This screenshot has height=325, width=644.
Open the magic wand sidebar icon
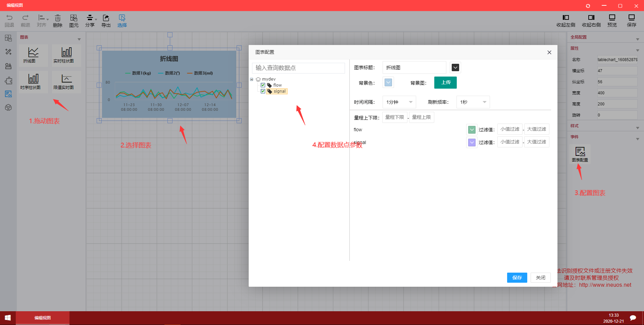coord(8,52)
